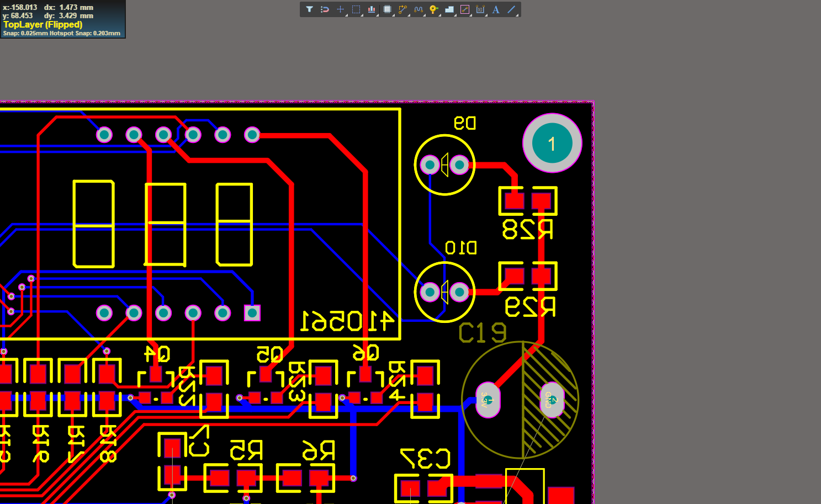
Task: Click the C37 designator text
Action: [x=426, y=459]
